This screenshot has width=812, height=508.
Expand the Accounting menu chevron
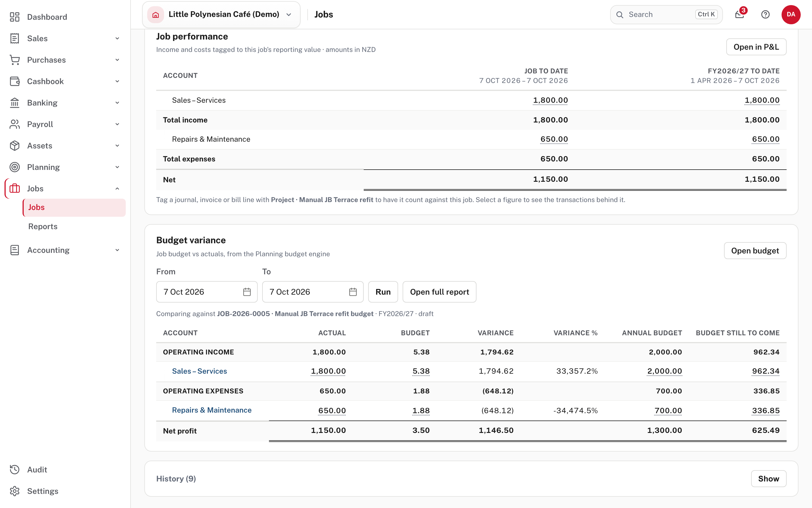117,250
